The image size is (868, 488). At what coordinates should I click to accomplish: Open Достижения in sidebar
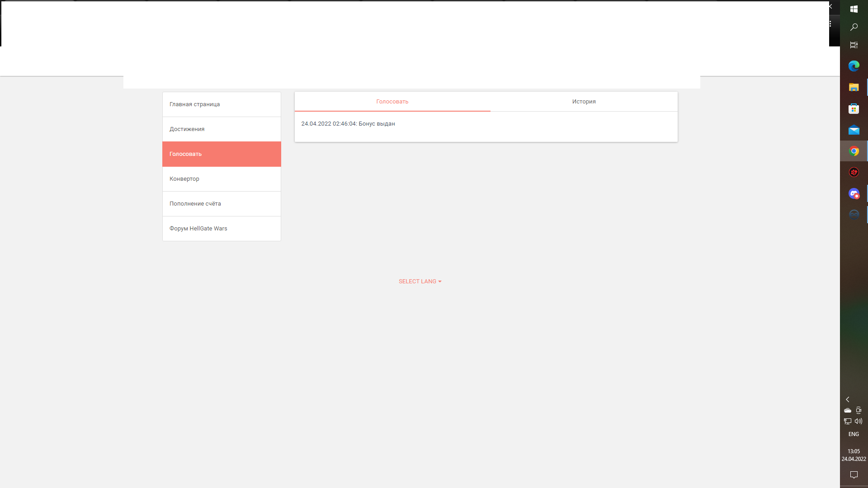tap(222, 129)
